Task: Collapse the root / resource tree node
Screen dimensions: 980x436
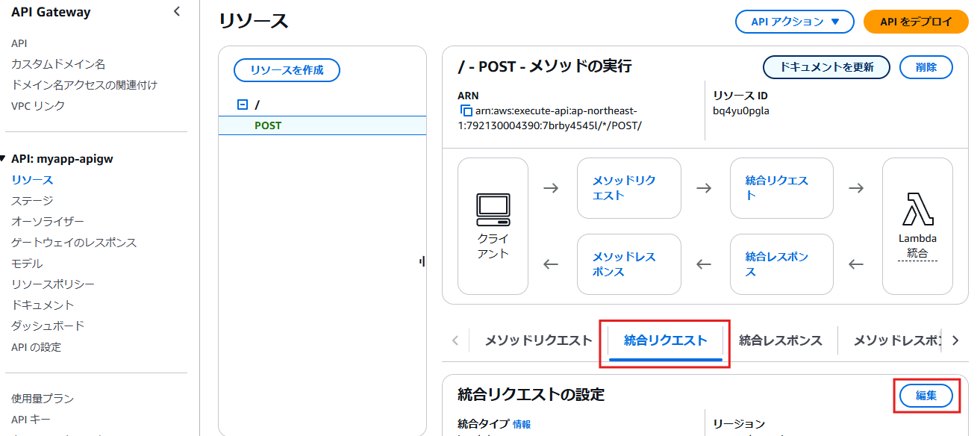Action: click(x=242, y=105)
